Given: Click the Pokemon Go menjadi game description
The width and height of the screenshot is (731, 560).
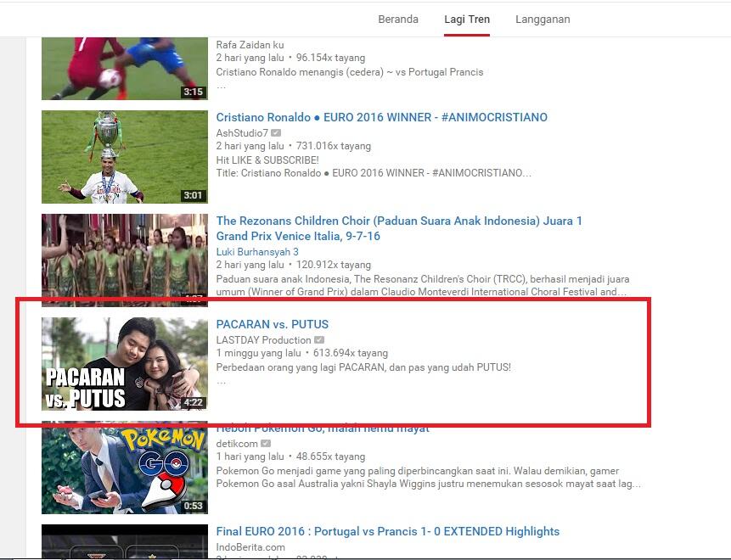Looking at the screenshot, I should 429,477.
